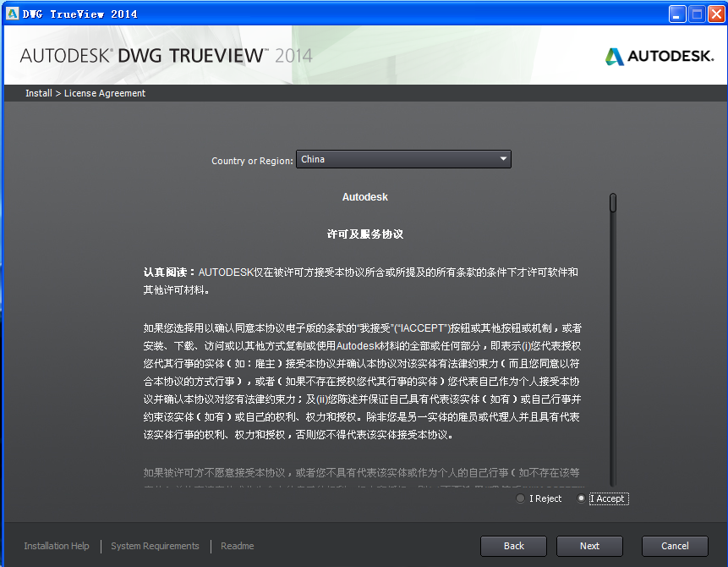728x567 pixels.
Task: Select the I Reject radio button
Action: 521,498
